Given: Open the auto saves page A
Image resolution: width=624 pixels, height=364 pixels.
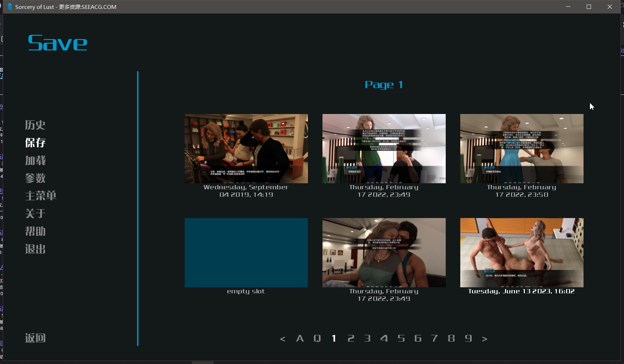Looking at the screenshot, I should click(300, 338).
